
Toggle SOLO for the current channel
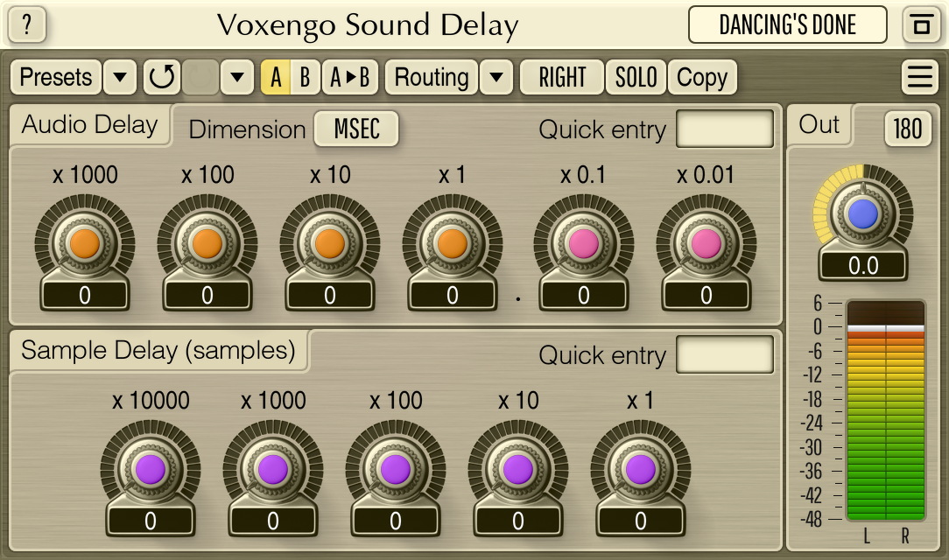click(636, 77)
